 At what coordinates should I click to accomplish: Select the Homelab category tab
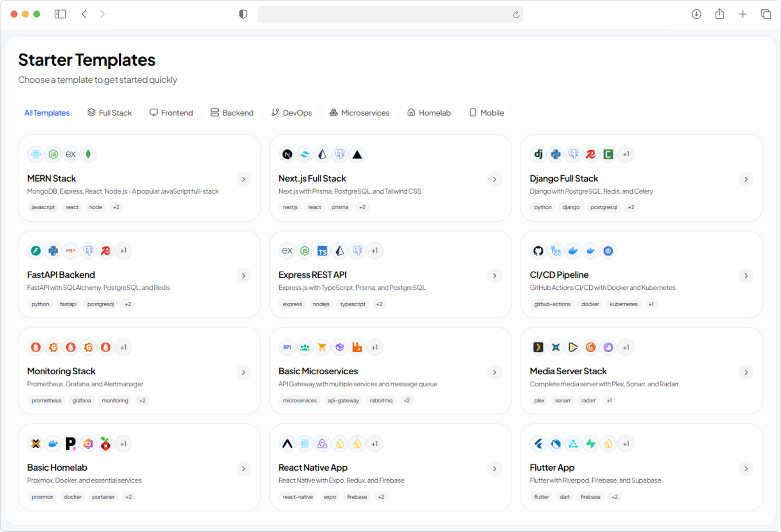pyautogui.click(x=429, y=113)
